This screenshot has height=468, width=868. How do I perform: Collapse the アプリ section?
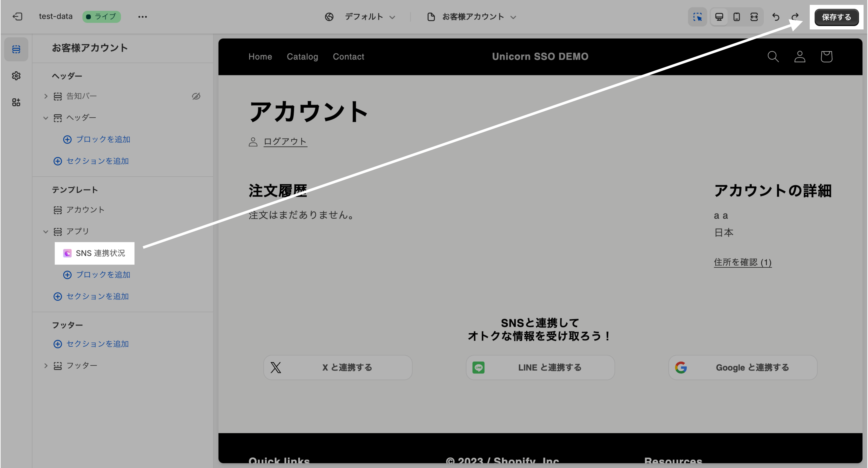coord(46,232)
